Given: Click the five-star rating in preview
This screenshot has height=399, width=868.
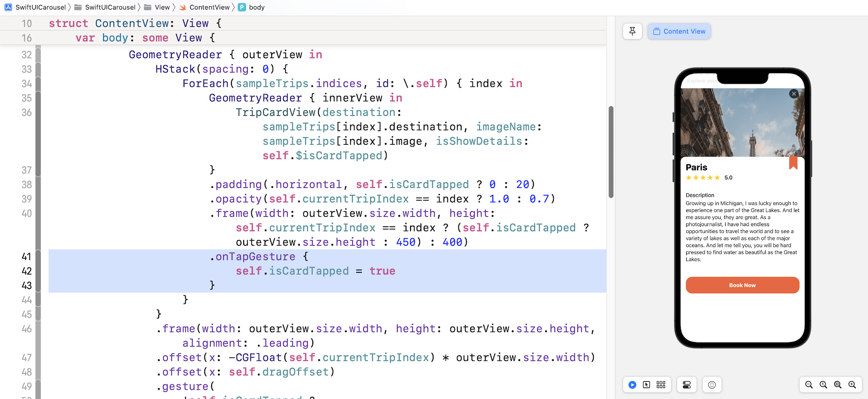Looking at the screenshot, I should 703,178.
